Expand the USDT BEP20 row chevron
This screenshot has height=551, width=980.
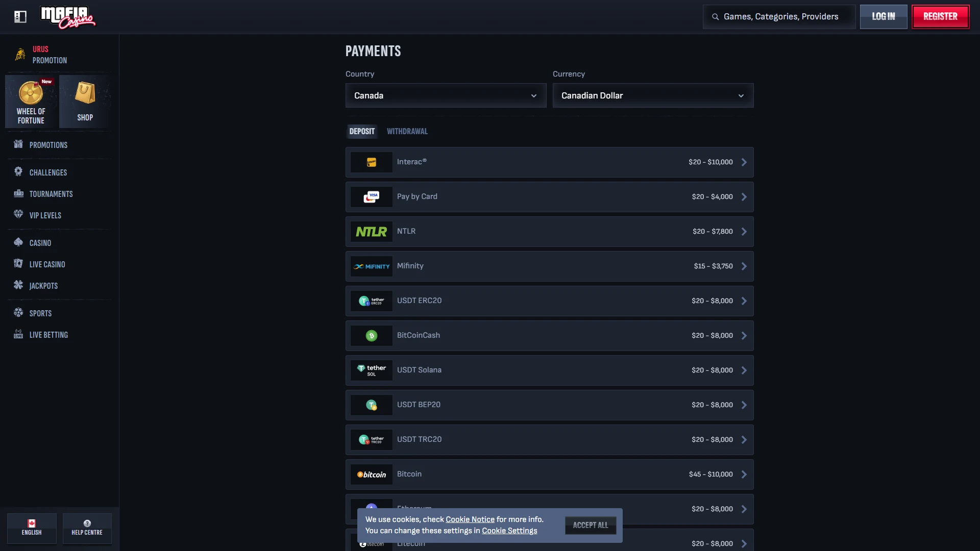(744, 405)
